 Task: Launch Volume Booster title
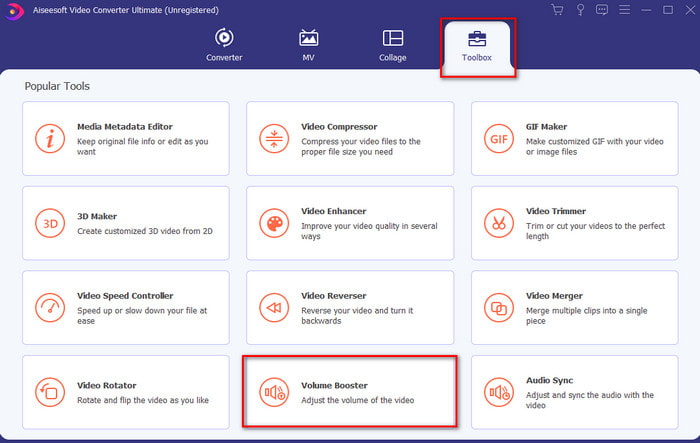pos(334,385)
